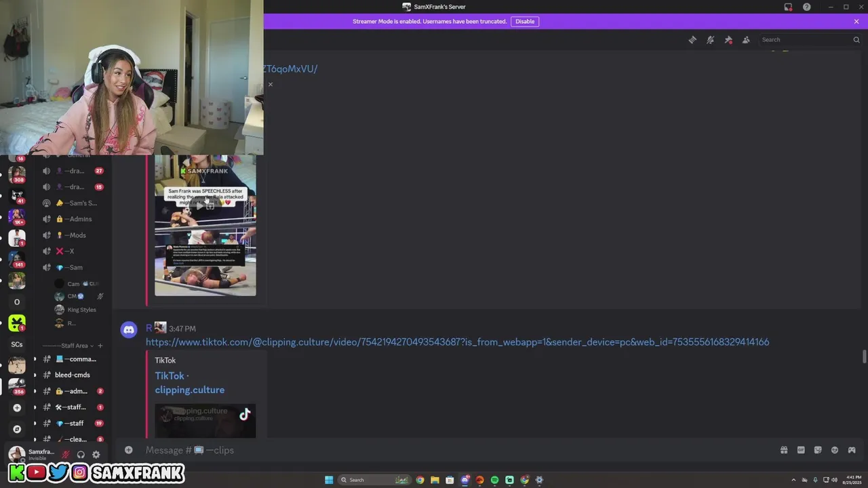
Task: Open Windows Start menu
Action: 329,480
